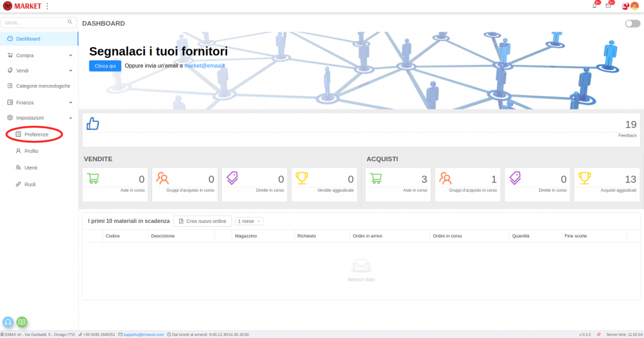Go to Utenti settings page
This screenshot has height=338, width=644.
[x=31, y=167]
